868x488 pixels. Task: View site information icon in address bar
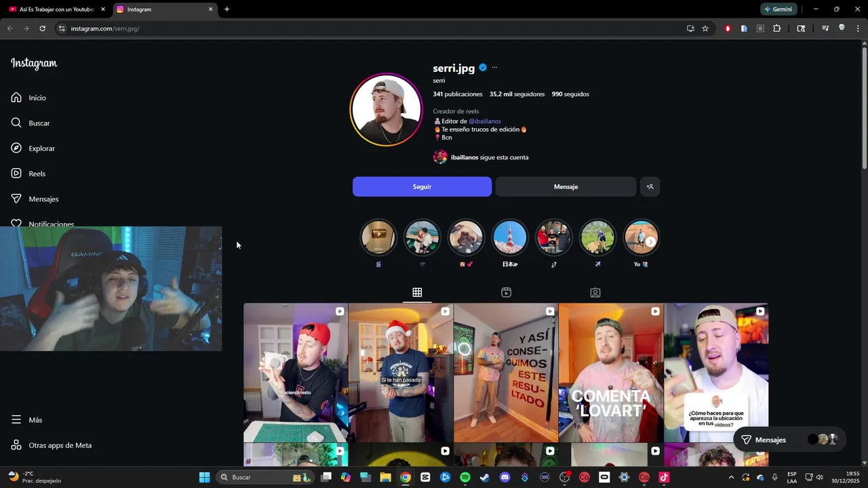pyautogui.click(x=62, y=28)
